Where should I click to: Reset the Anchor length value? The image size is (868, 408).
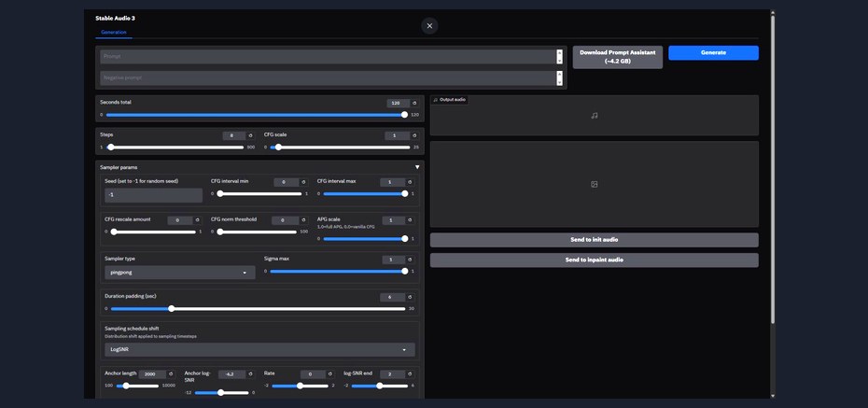171,374
